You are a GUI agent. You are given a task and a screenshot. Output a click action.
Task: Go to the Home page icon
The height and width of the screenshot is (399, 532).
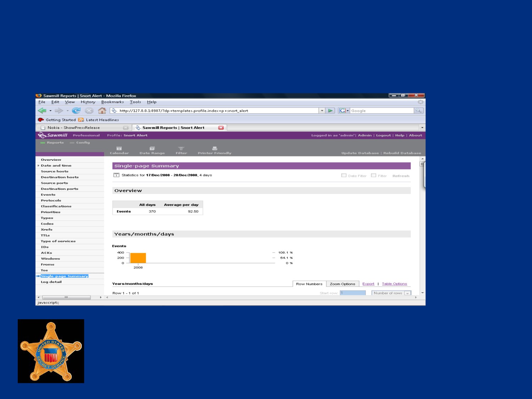(x=102, y=111)
